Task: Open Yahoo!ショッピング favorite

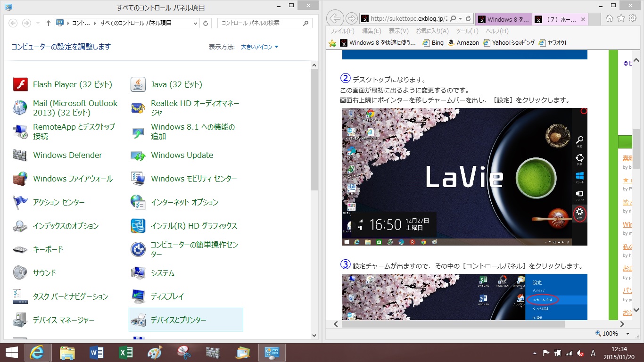Action: click(509, 42)
